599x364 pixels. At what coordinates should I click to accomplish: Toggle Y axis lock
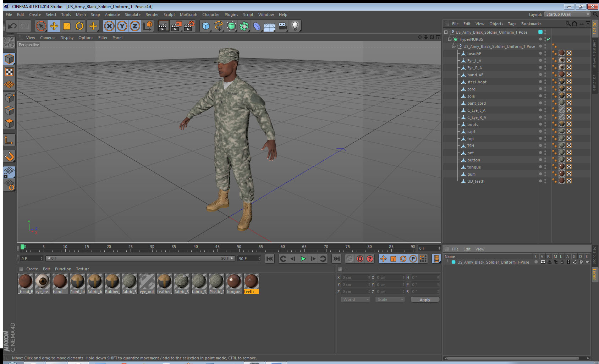pos(122,26)
